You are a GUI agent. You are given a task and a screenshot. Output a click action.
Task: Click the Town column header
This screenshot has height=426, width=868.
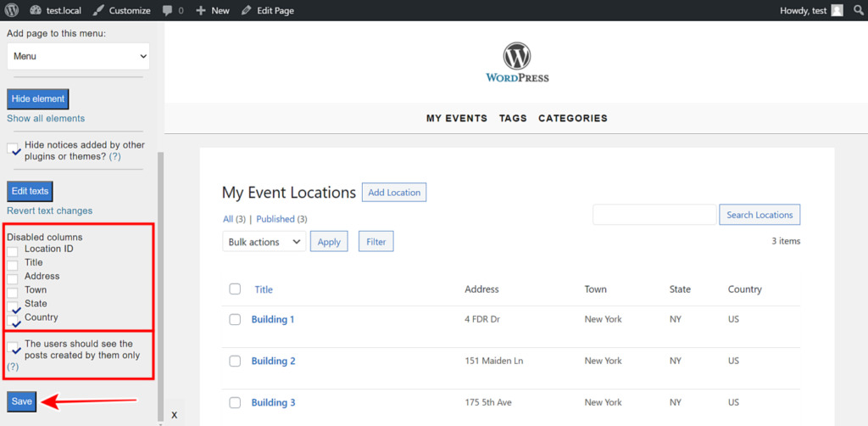click(x=596, y=289)
